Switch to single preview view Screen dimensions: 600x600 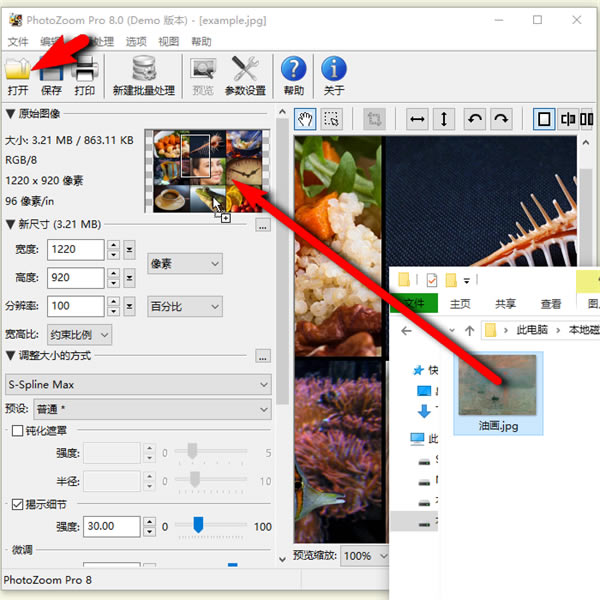(x=544, y=119)
